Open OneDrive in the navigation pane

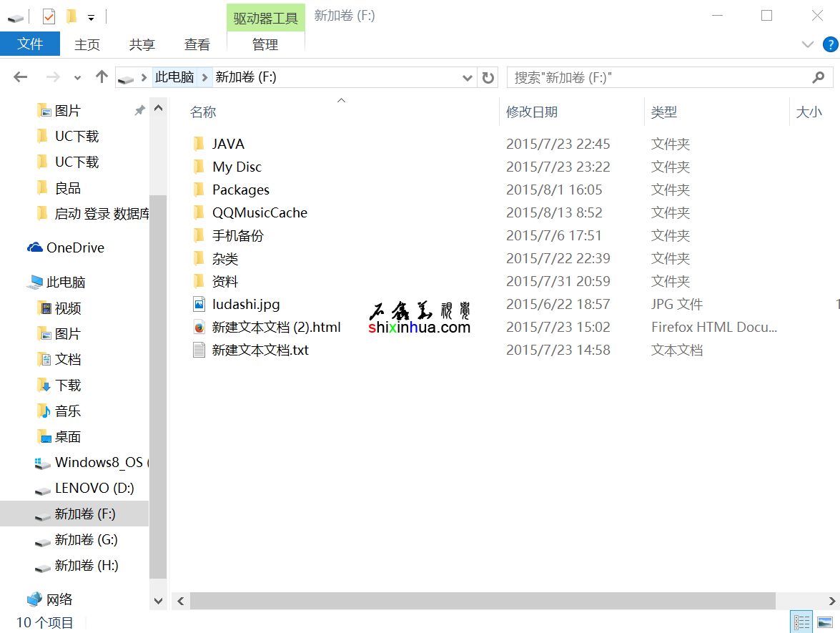point(75,248)
